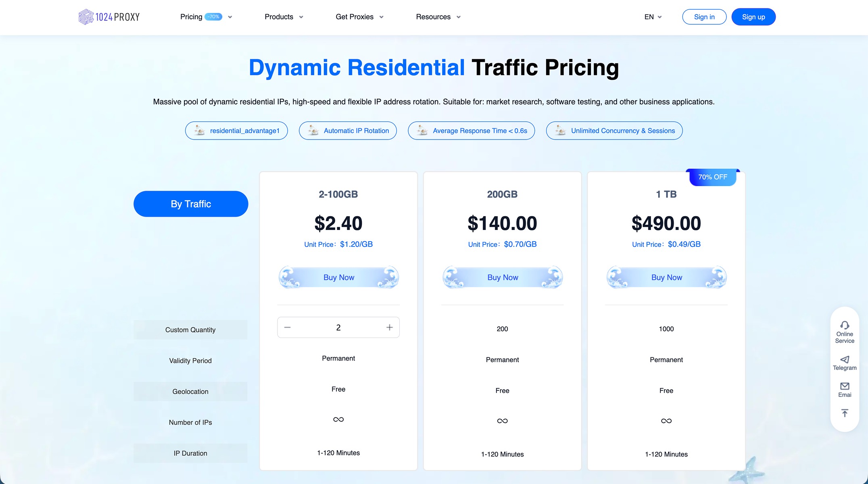Click the Unlimited Concurrency & Sessions badge icon
Image resolution: width=868 pixels, height=484 pixels.
click(x=560, y=130)
